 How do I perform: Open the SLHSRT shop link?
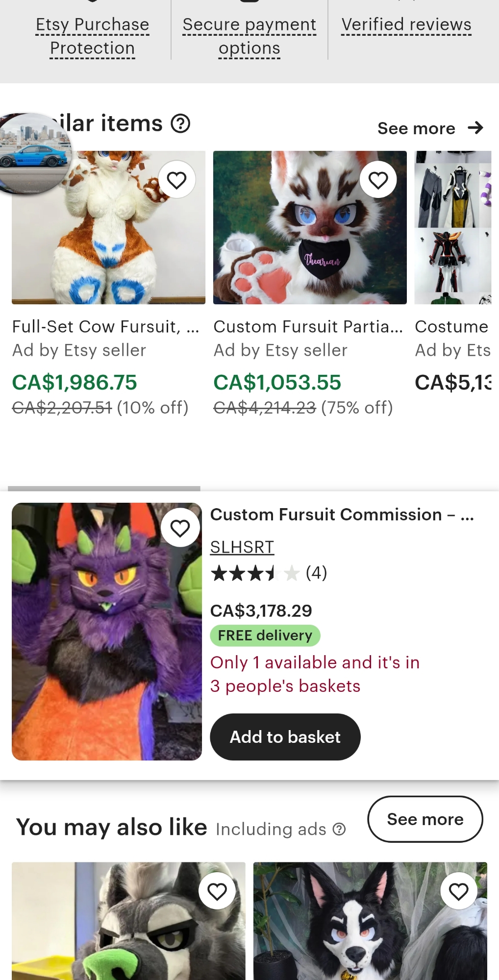[x=242, y=547]
